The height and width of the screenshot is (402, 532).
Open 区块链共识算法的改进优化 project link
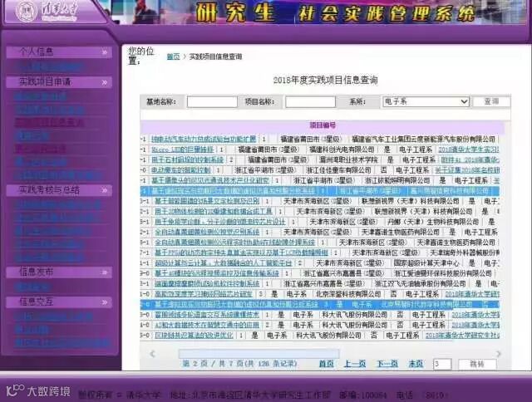pyautogui.click(x=194, y=336)
